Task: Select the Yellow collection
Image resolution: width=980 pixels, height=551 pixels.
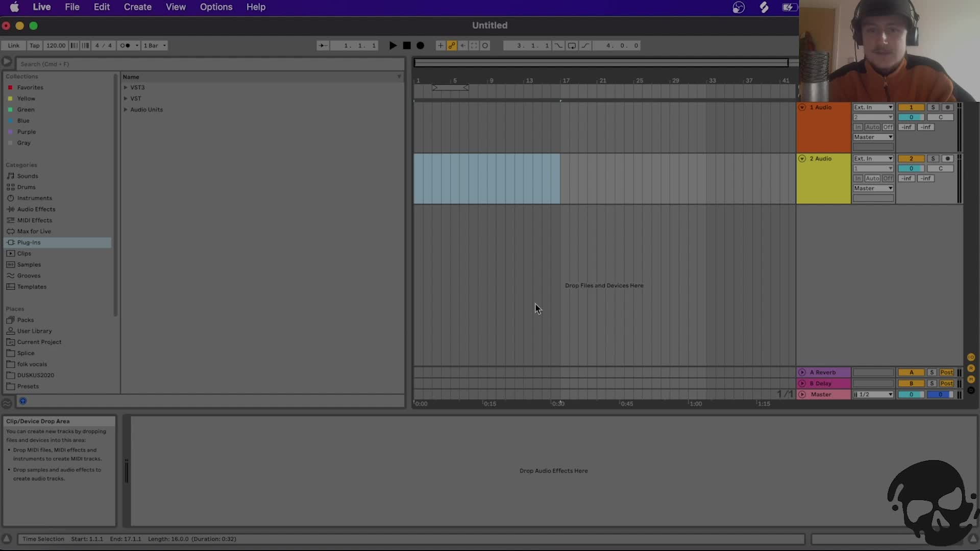Action: (26, 98)
